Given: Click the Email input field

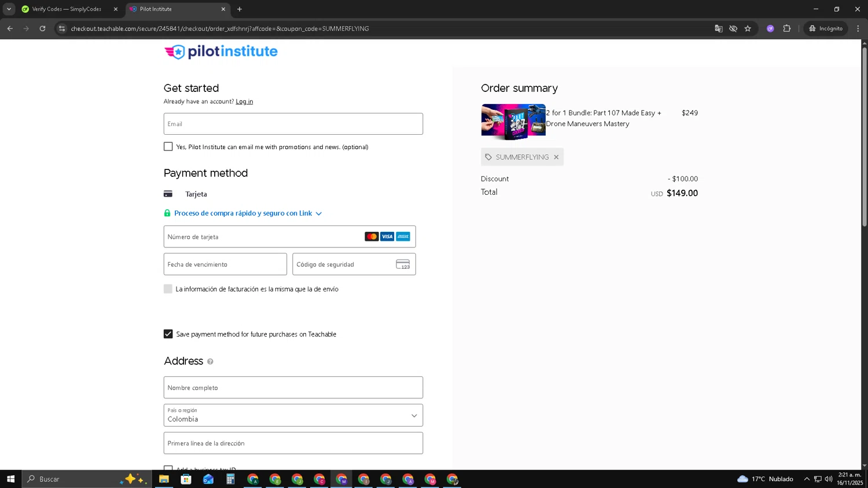Looking at the screenshot, I should 293,124.
